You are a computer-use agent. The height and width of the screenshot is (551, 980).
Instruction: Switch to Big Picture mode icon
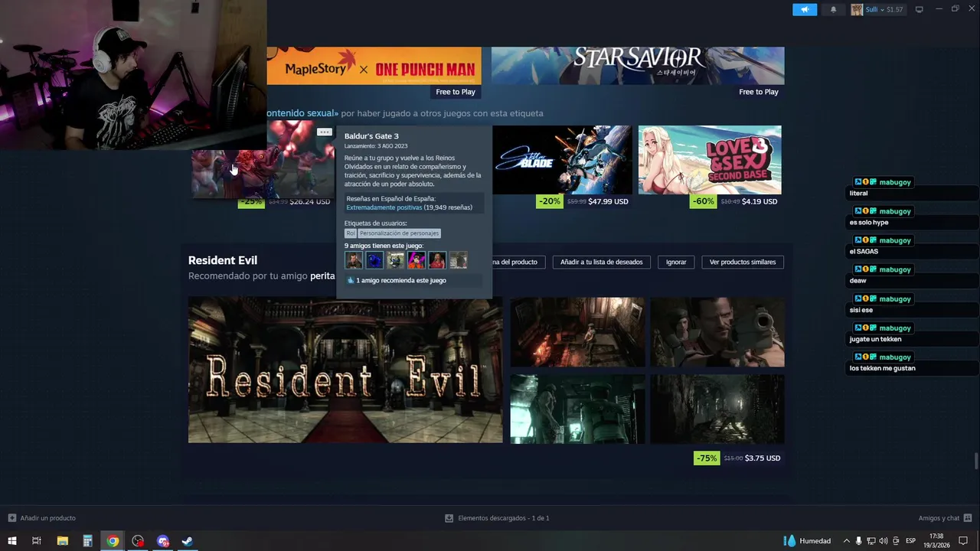[919, 9]
